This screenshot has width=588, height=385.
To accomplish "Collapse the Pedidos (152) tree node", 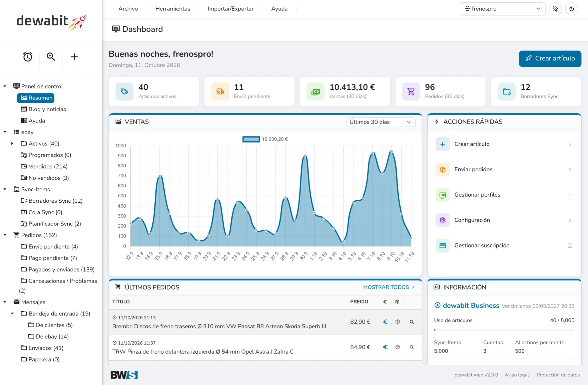I will point(5,235).
